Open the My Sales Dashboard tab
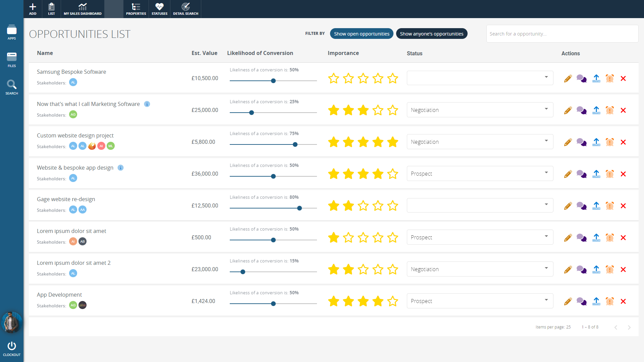644x362 pixels. (x=83, y=9)
